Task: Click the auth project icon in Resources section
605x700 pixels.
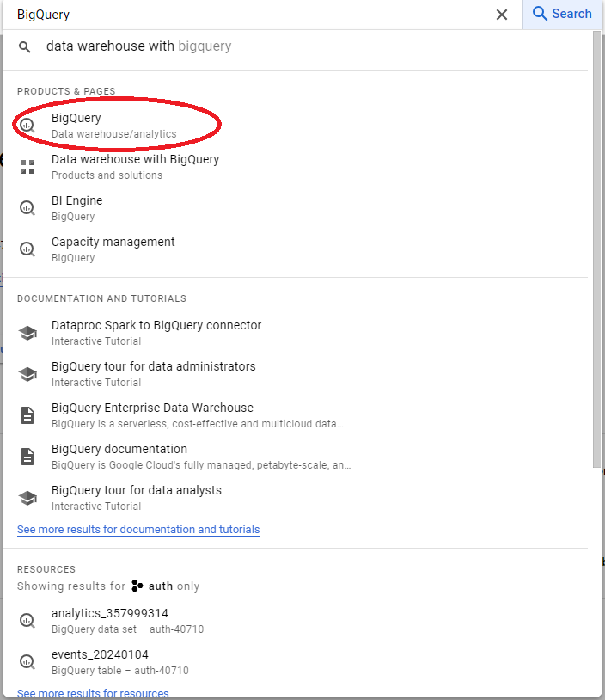Action: (x=137, y=586)
